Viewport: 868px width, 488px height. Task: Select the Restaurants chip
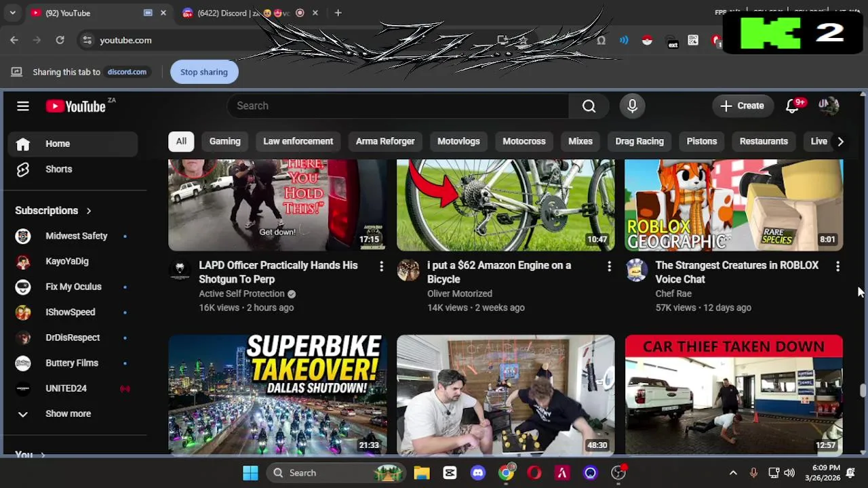[x=764, y=141]
